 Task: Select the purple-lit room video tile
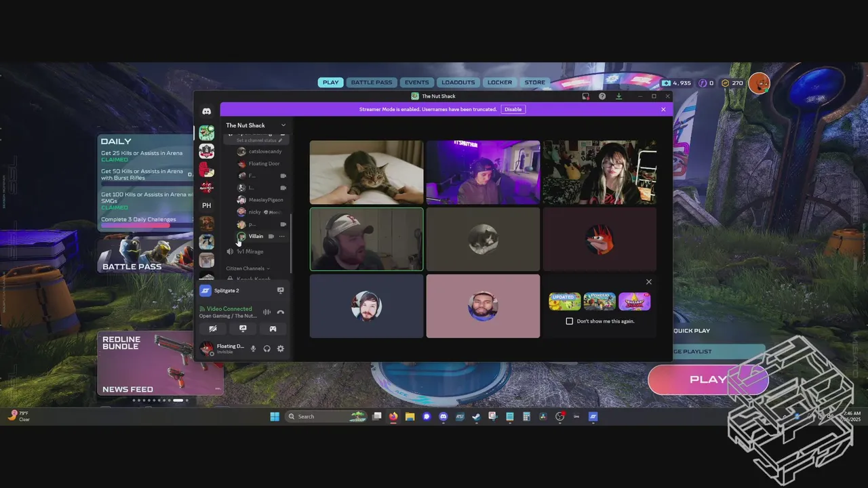point(483,172)
